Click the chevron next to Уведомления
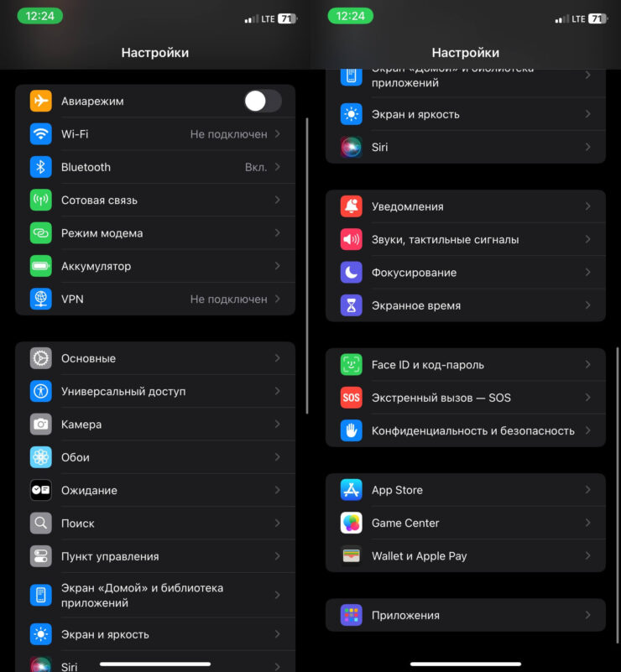The image size is (621, 672). [587, 206]
